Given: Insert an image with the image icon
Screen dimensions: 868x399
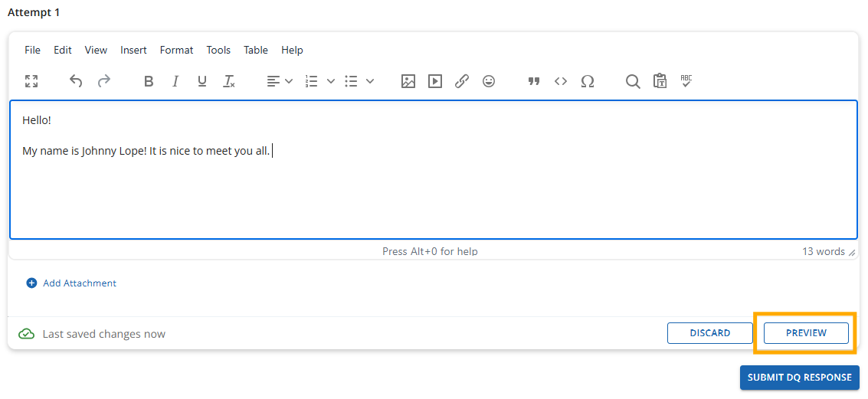Looking at the screenshot, I should tap(408, 81).
